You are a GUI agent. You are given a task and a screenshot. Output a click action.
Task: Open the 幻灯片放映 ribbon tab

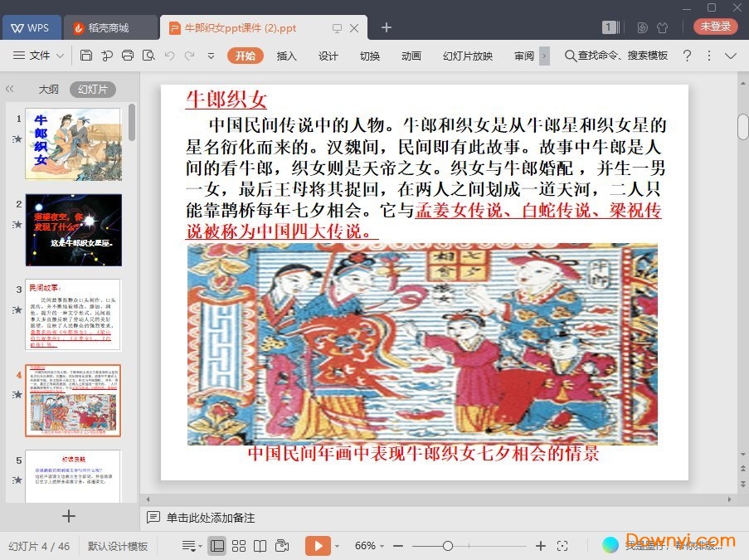coord(468,56)
